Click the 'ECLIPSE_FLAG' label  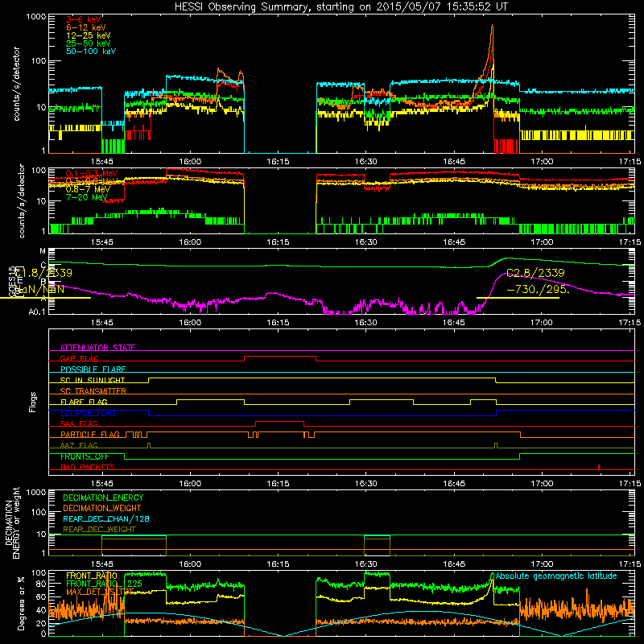coord(88,413)
